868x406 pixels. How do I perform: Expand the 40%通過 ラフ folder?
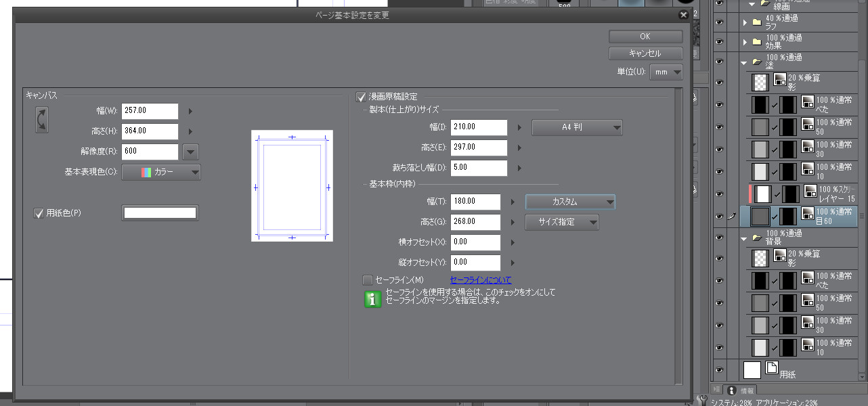[745, 22]
